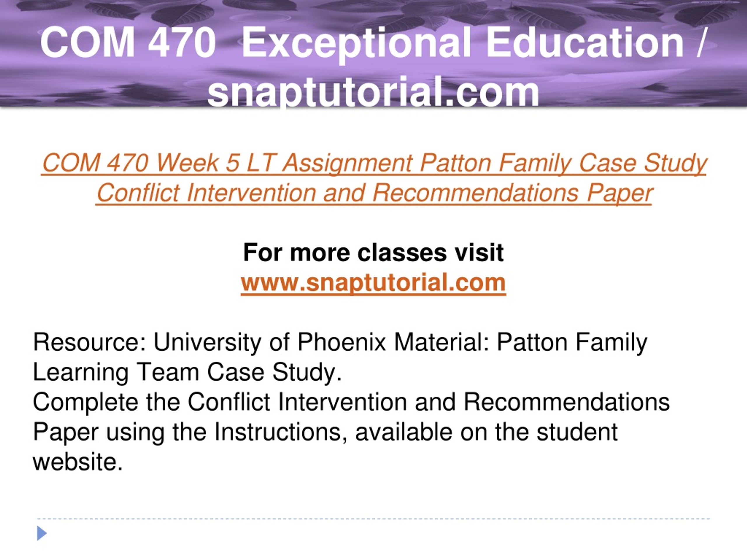Click the blue triangle arrow icon
The height and width of the screenshot is (560, 747).
point(41,533)
